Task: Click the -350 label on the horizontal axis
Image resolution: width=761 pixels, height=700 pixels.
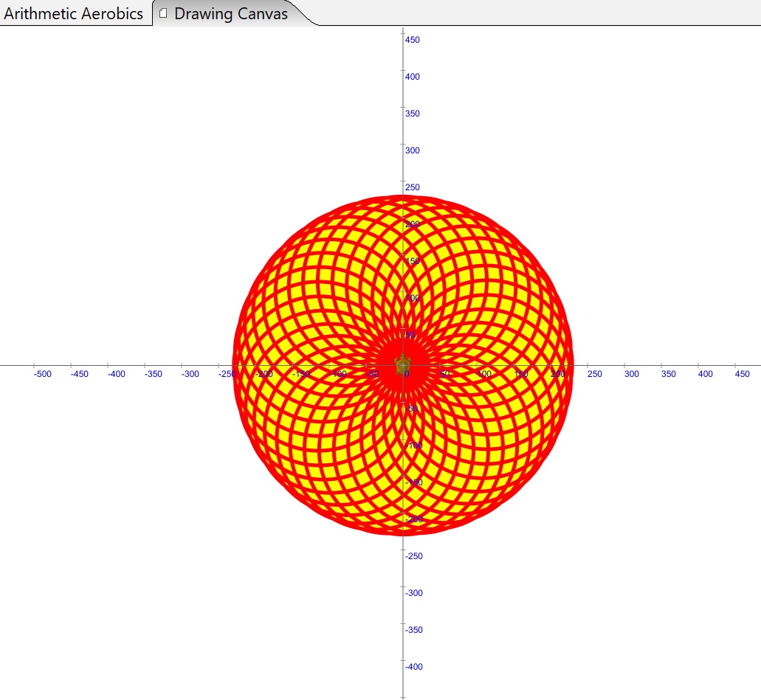Action: (153, 374)
